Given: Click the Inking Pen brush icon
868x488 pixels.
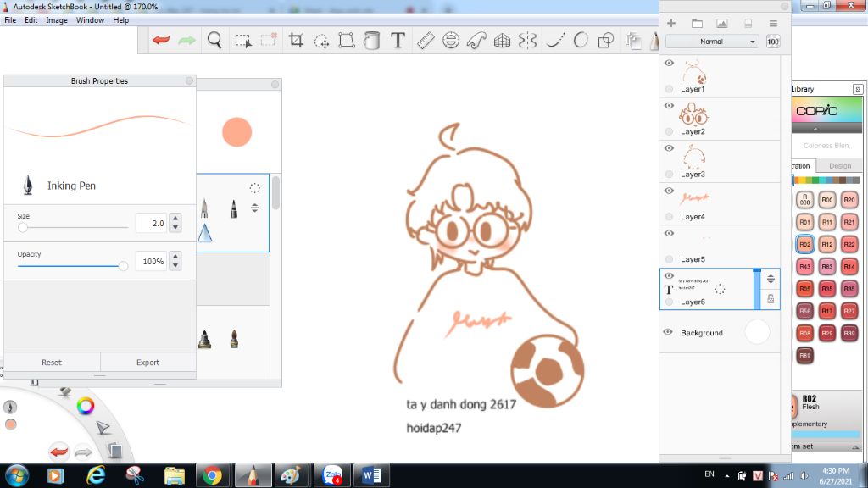Looking at the screenshot, I should coord(28,186).
